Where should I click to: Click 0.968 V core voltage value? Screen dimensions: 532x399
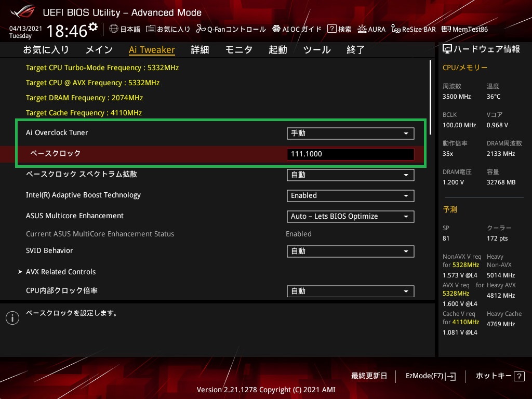tap(497, 125)
